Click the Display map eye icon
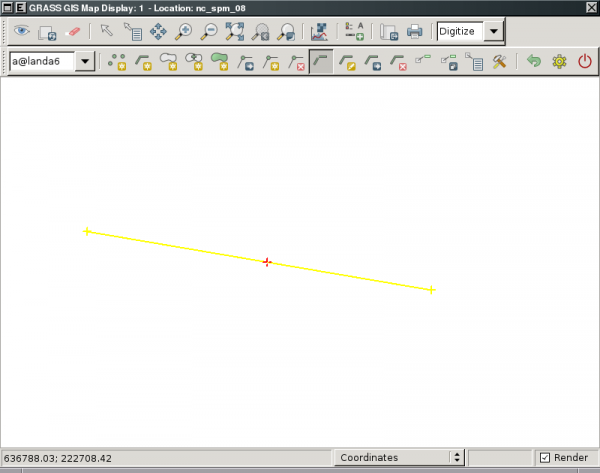 point(20,32)
